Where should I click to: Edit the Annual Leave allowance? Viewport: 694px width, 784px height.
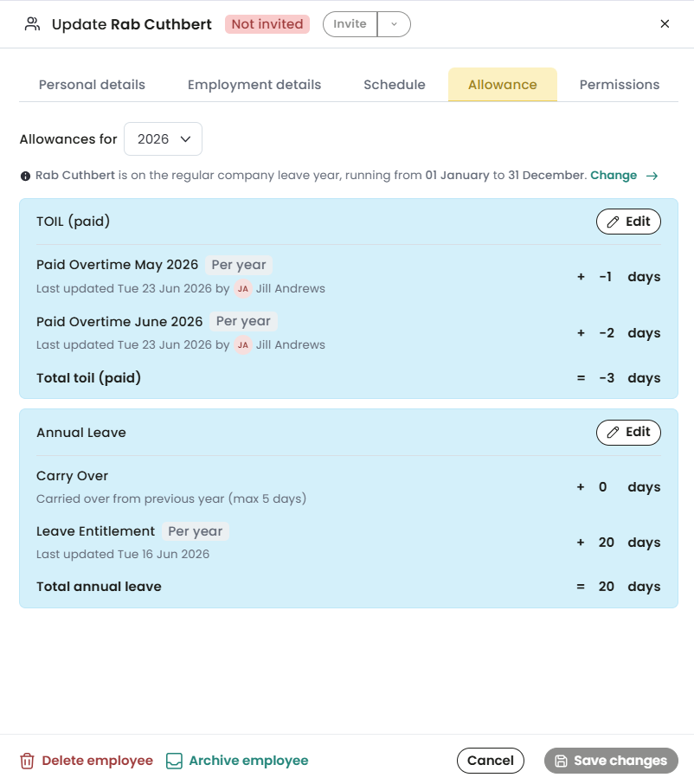(x=628, y=433)
